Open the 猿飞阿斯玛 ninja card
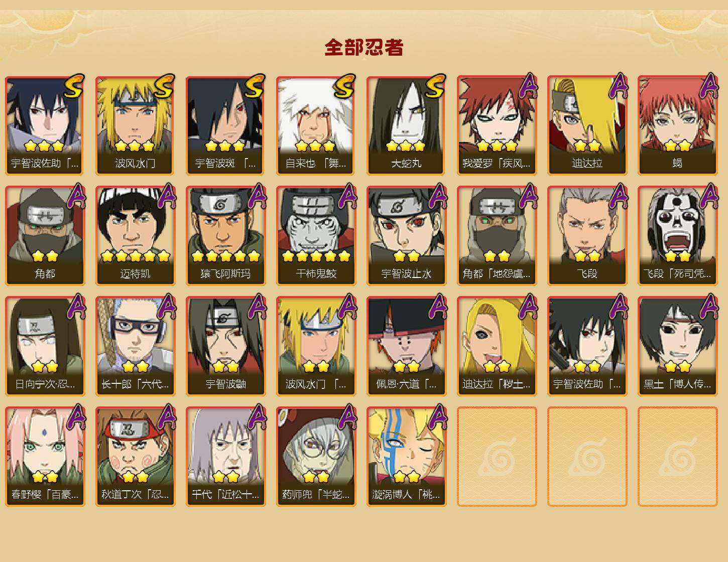 tap(225, 236)
